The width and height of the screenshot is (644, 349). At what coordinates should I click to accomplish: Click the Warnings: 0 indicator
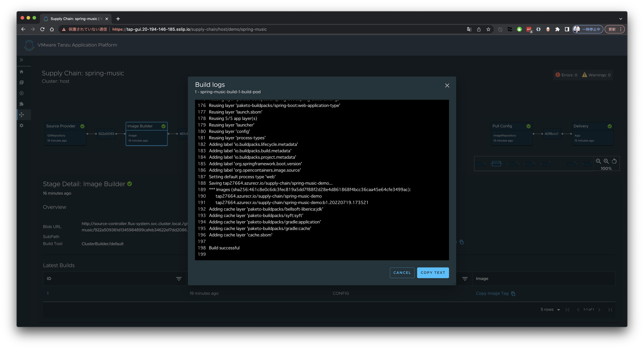click(596, 75)
